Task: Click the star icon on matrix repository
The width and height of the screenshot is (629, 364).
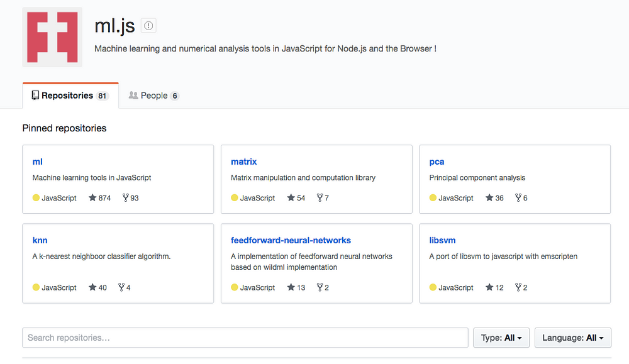Action: pos(291,197)
